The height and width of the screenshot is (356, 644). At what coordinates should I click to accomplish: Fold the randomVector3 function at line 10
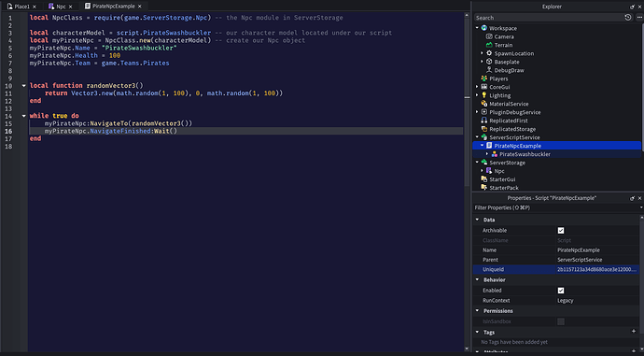24,86
